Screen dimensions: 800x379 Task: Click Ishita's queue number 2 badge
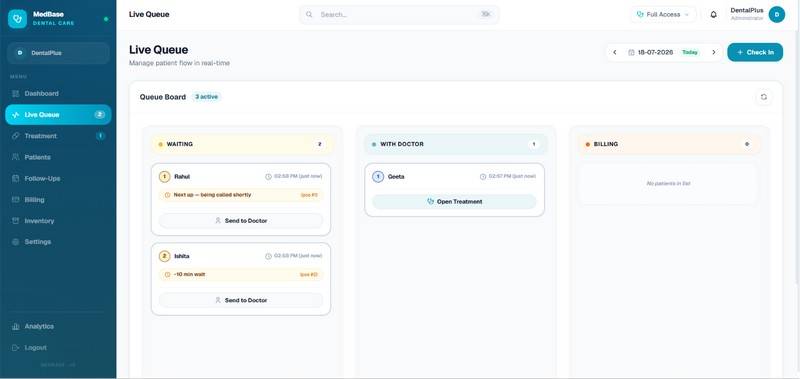(x=164, y=256)
